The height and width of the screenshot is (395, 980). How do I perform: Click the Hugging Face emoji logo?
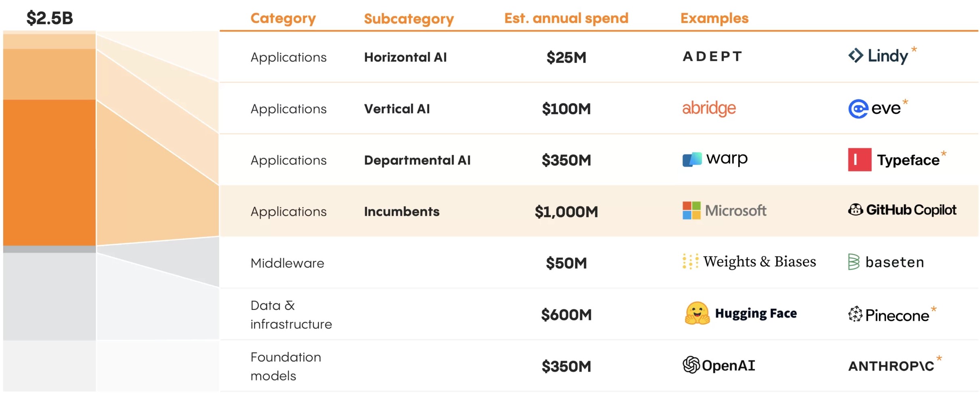[x=697, y=313]
